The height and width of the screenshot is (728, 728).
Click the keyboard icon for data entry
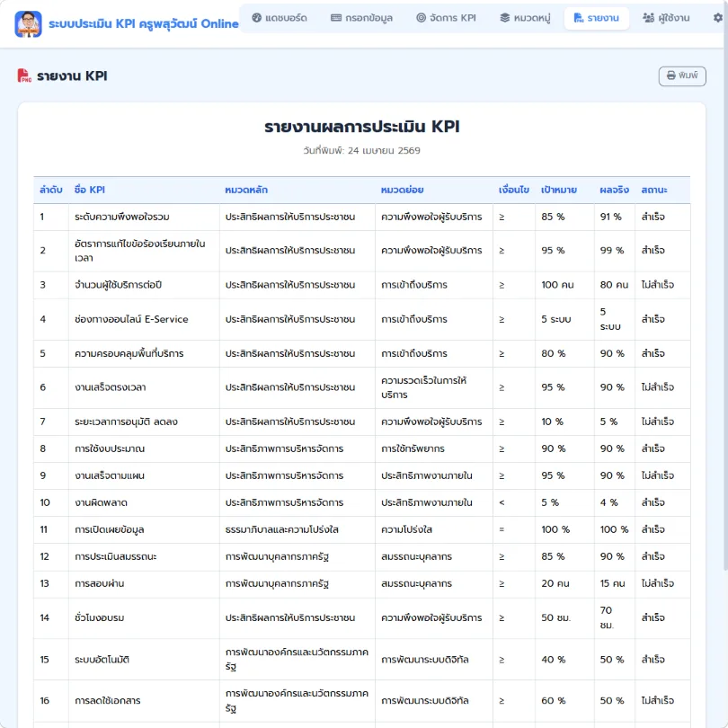[x=336, y=18]
